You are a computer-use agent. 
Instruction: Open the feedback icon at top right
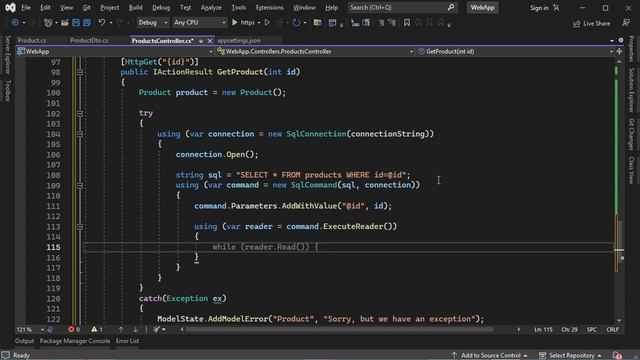click(626, 23)
